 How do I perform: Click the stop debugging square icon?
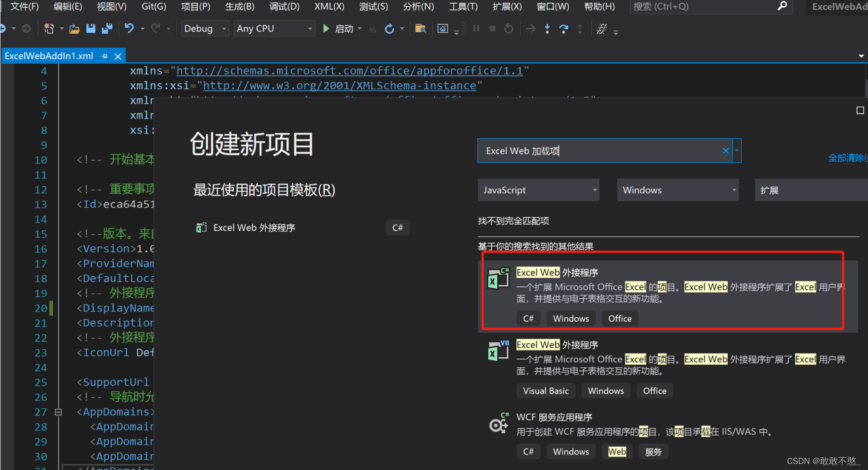click(492, 29)
